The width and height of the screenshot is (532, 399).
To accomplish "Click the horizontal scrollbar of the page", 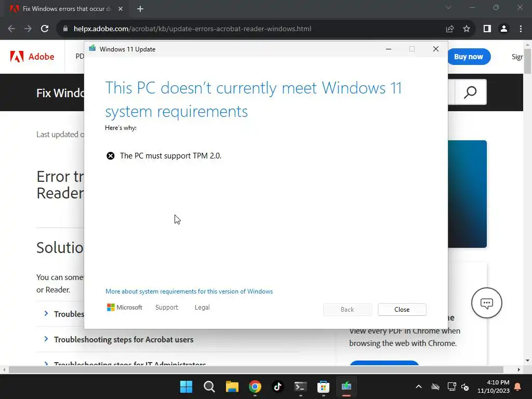I will tap(256, 369).
